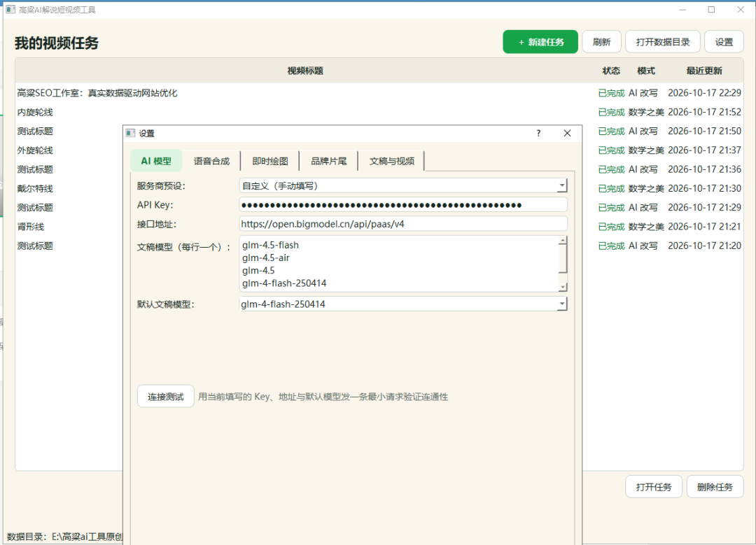
Task: Select the 高粱SEO工作室 task row
Action: [379, 93]
